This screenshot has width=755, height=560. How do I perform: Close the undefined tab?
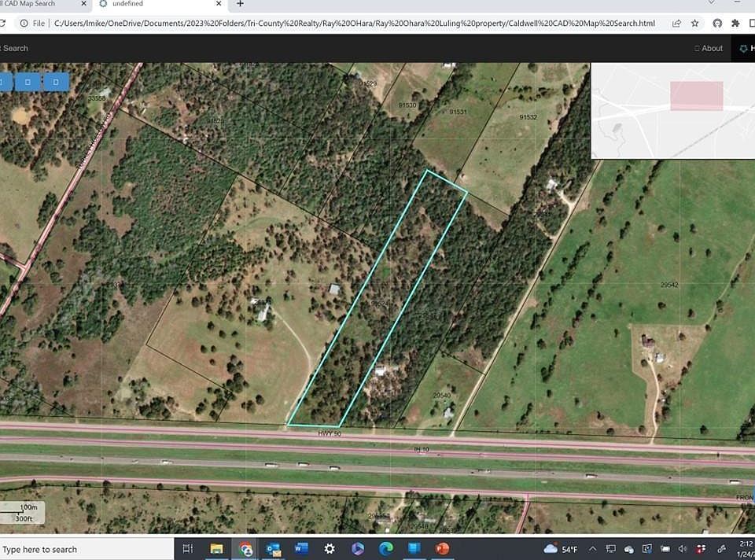click(219, 4)
